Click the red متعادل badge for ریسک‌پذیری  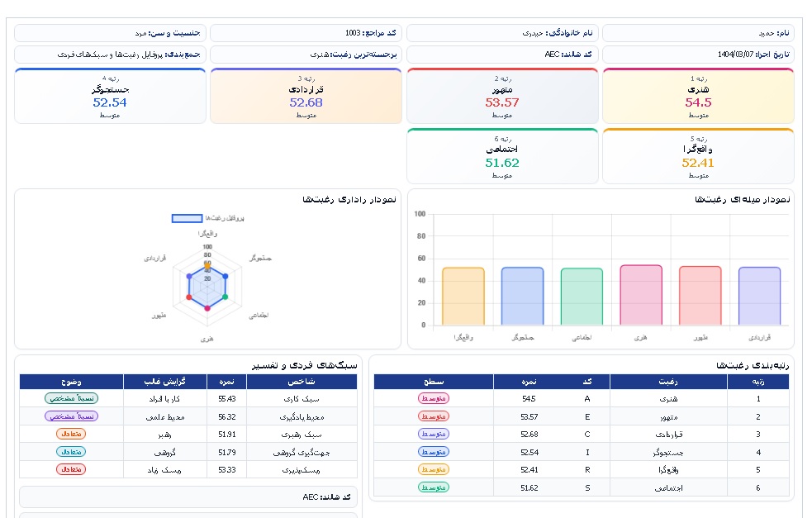tap(71, 469)
